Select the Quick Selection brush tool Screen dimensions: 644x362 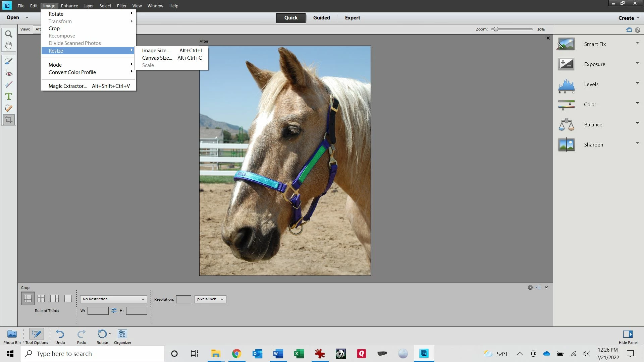(9, 61)
